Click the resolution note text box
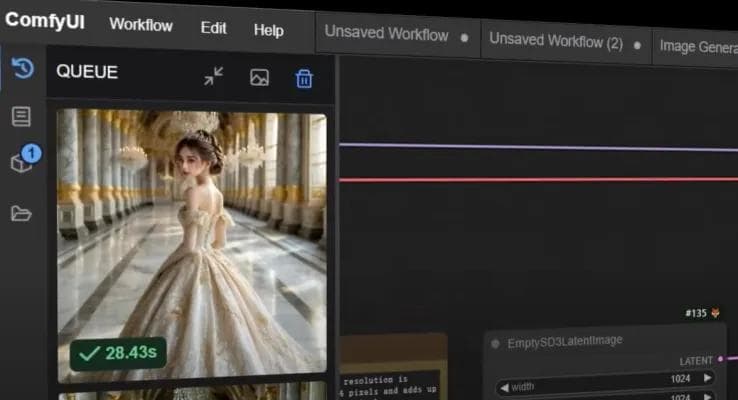Image resolution: width=738 pixels, height=400 pixels. tap(390, 385)
